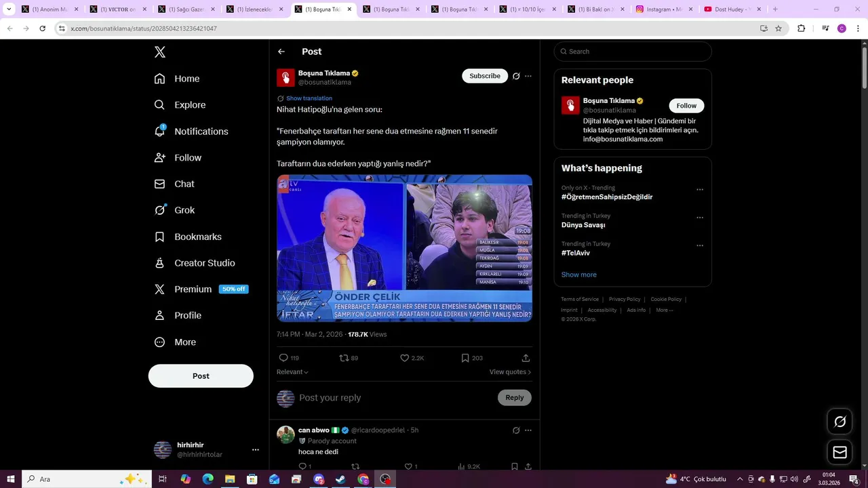This screenshot has width=868, height=488.
Task: Open Profile page
Action: [178, 315]
